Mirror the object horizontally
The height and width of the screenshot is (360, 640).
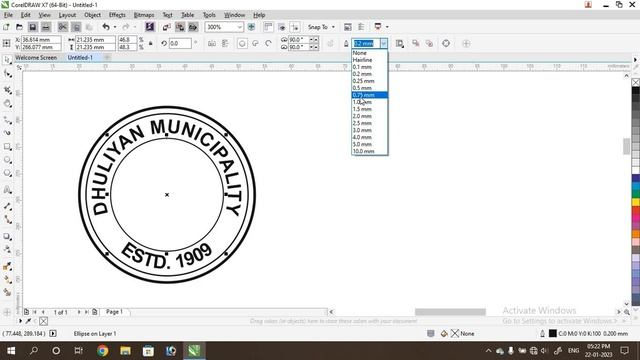tap(212, 43)
